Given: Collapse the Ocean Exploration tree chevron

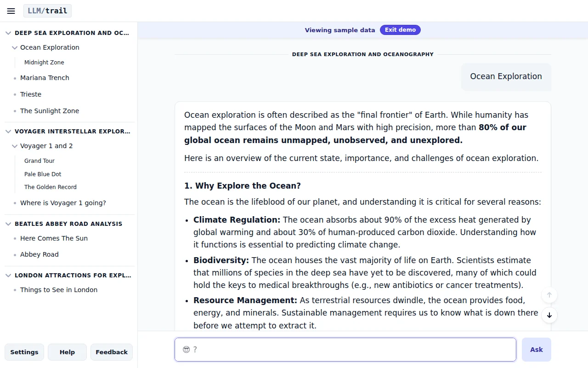Looking at the screenshot, I should coord(15,47).
